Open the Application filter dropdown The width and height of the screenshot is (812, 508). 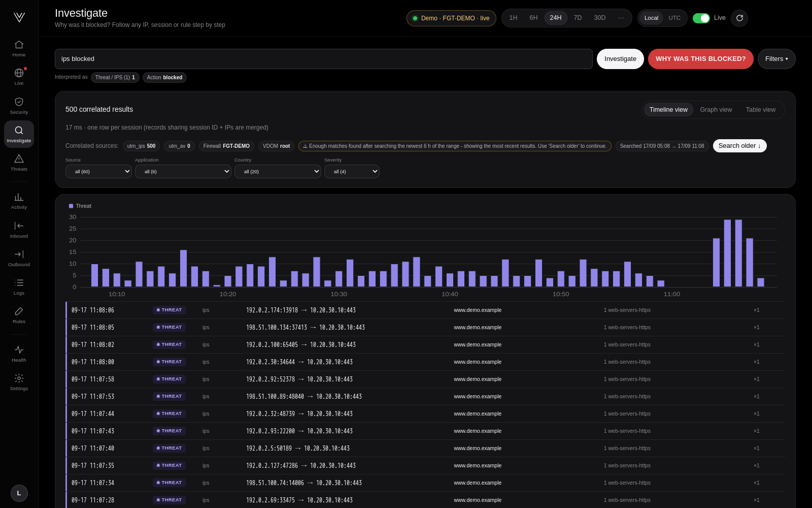point(183,172)
